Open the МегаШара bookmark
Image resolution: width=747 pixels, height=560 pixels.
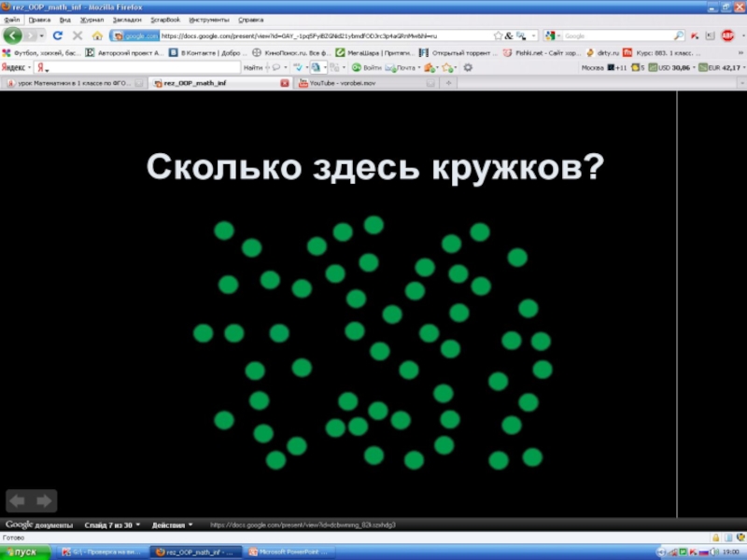(374, 53)
